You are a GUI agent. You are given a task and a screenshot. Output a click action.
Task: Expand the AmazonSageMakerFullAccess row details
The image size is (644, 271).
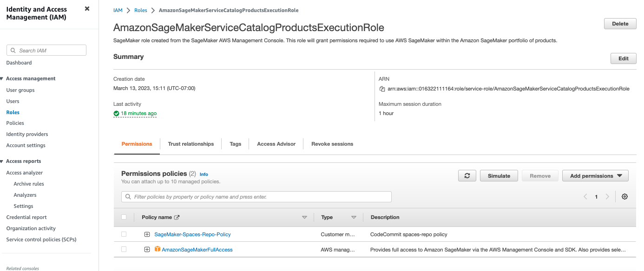tap(147, 249)
